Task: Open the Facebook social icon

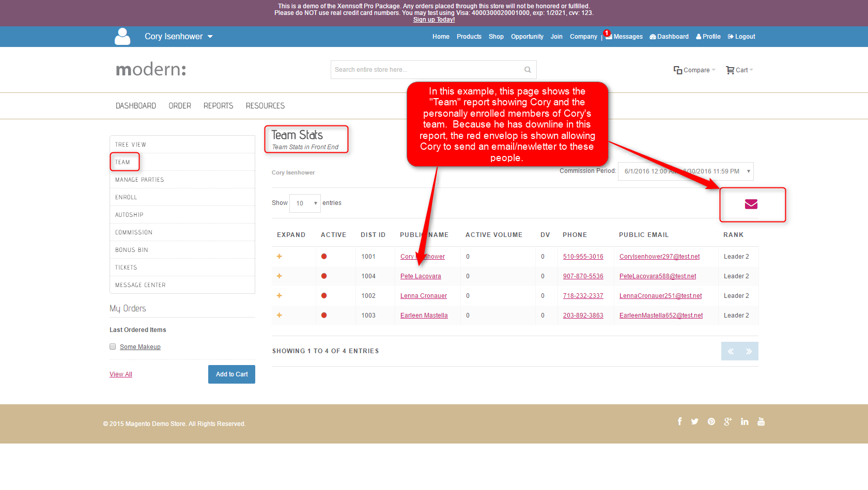Action: click(x=679, y=421)
